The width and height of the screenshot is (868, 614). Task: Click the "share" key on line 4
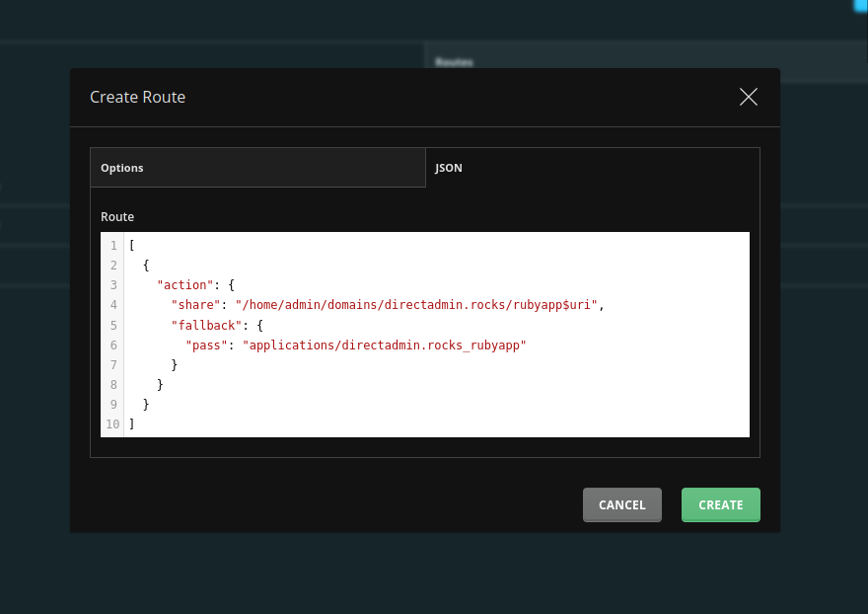(x=193, y=305)
